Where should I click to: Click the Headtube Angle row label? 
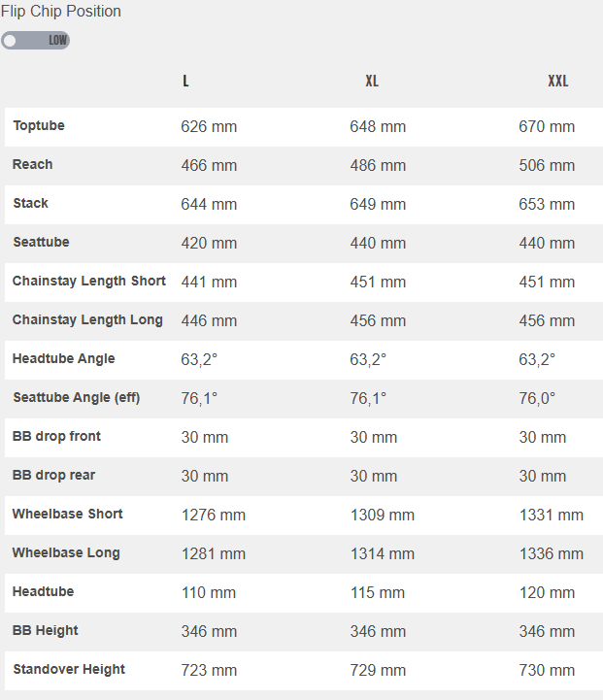pos(64,358)
